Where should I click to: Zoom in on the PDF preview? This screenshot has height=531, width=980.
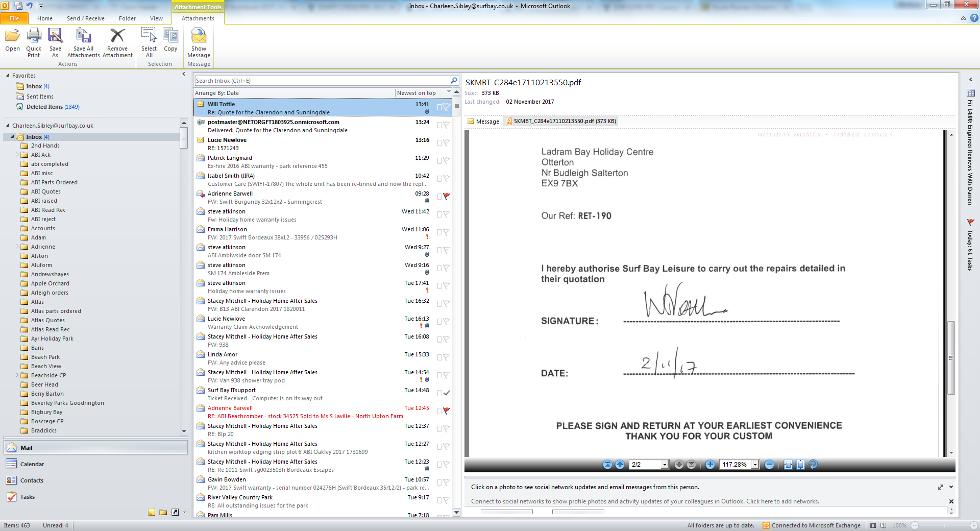pyautogui.click(x=710, y=465)
